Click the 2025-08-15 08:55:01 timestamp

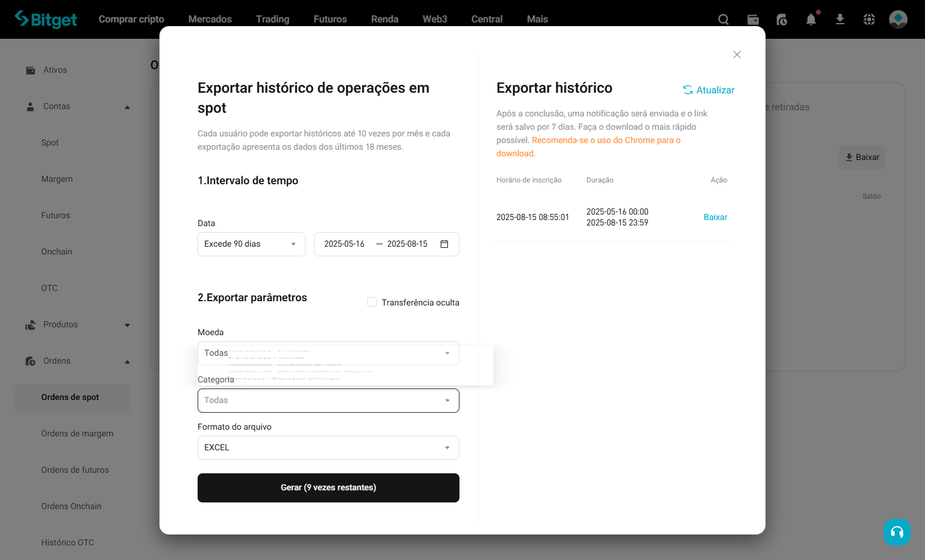(533, 217)
